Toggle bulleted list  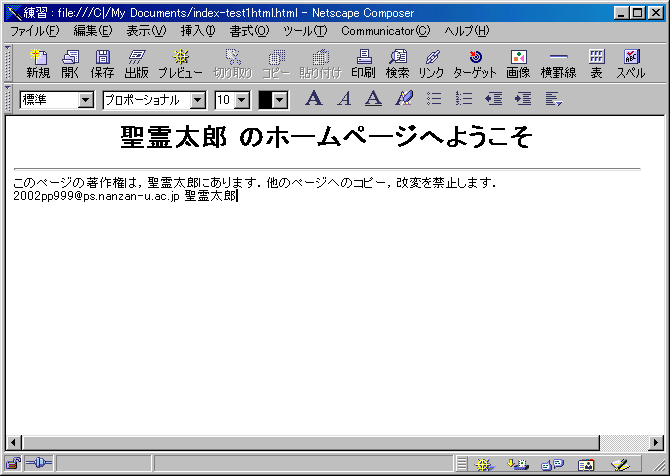coord(434,99)
